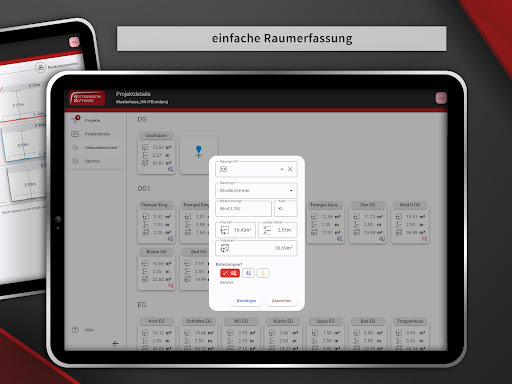Click the height icon in Lichte Höhe field
The image size is (512, 384).
(x=267, y=230)
